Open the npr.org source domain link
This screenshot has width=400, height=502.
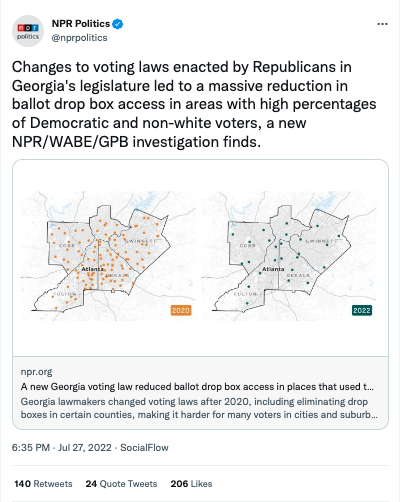[36, 372]
